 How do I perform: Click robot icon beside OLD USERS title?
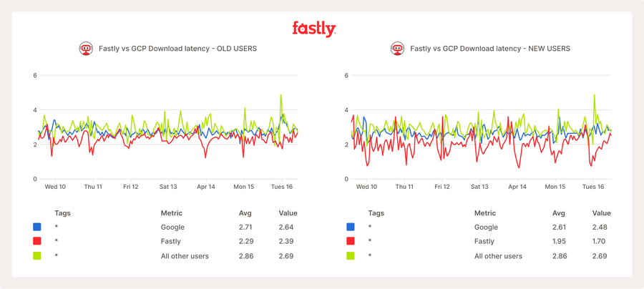[86, 49]
